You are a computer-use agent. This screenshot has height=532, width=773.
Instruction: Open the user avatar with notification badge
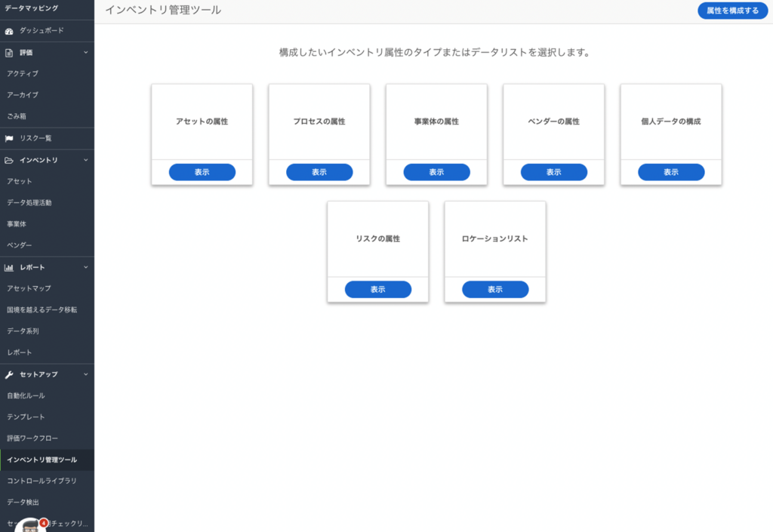pos(30,525)
